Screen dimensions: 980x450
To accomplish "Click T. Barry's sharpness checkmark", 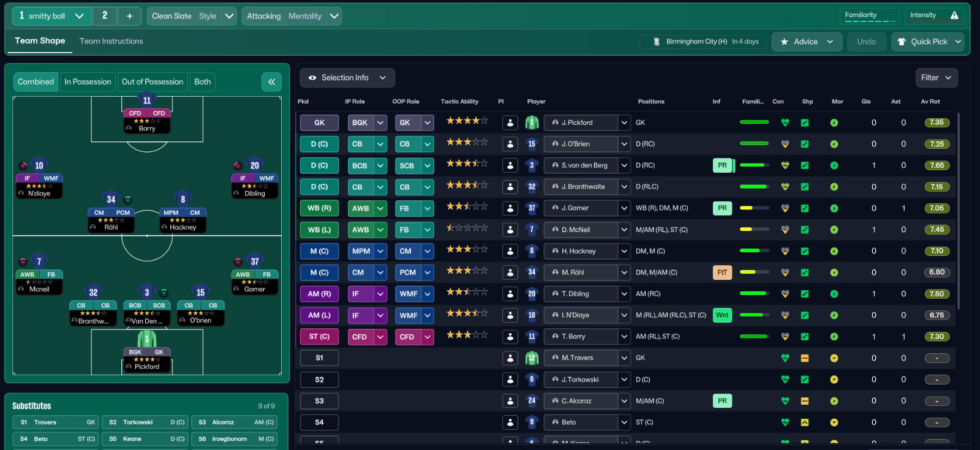I will tap(805, 337).
